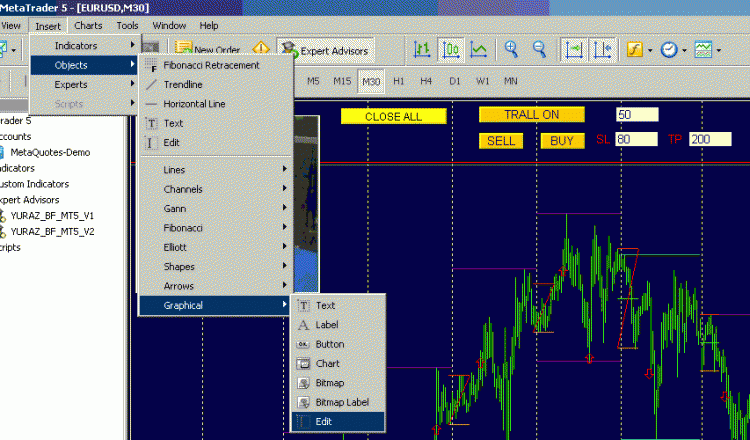Expand the Fibonacci submenu
The width and height of the screenshot is (750, 440).
(216, 228)
